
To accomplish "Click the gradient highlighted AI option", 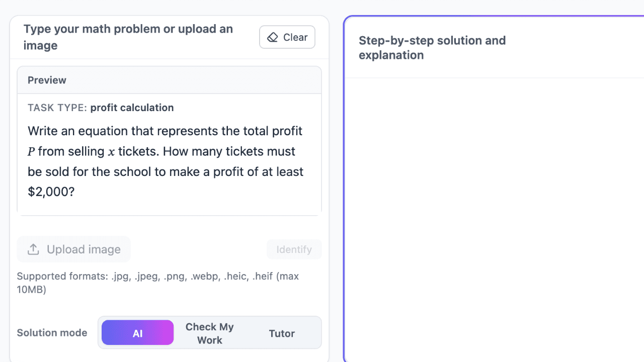I will pos(137,332).
